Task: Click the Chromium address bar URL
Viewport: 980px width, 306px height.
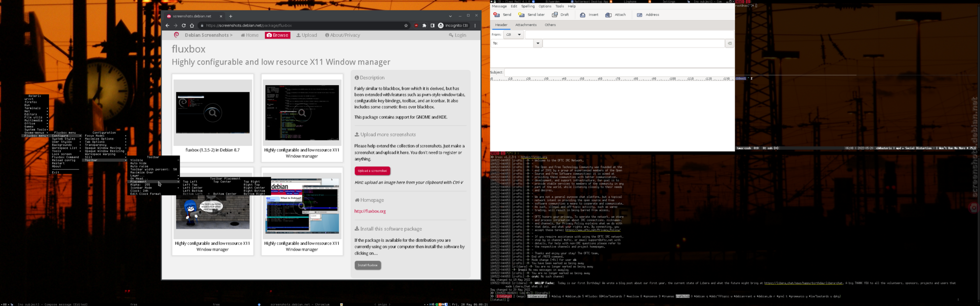Action: 249,25
